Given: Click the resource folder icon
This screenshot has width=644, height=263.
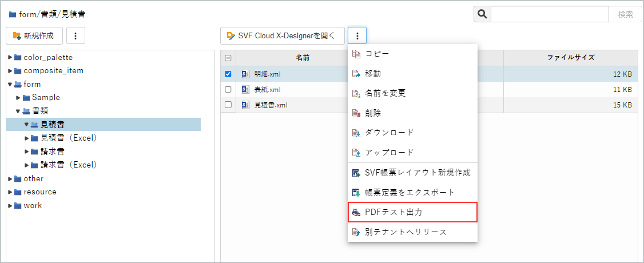Looking at the screenshot, I should click(18, 192).
